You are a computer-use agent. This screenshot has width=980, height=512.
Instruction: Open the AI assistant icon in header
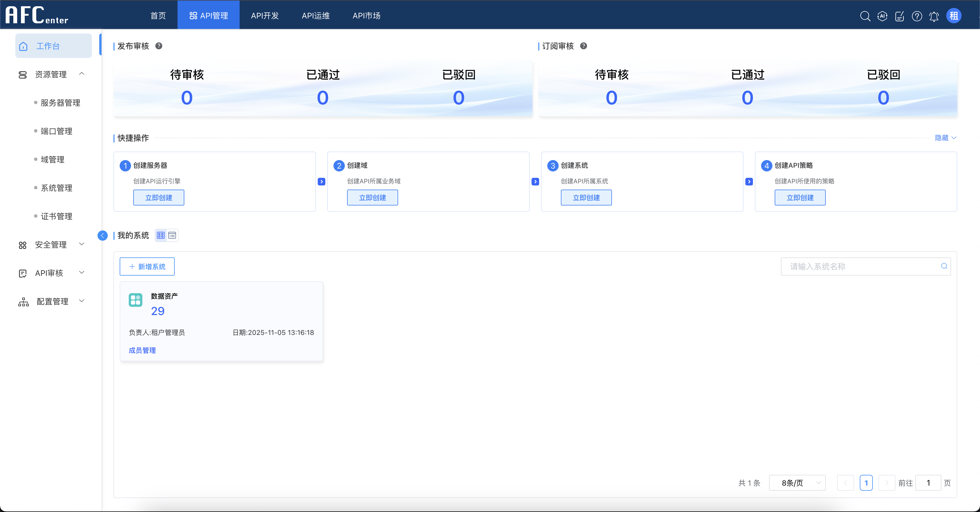click(882, 16)
